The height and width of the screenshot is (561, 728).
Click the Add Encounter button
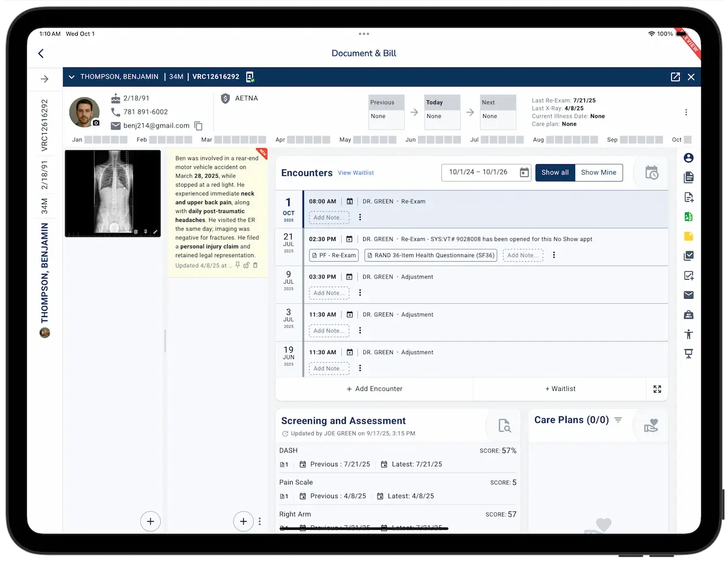[374, 389]
